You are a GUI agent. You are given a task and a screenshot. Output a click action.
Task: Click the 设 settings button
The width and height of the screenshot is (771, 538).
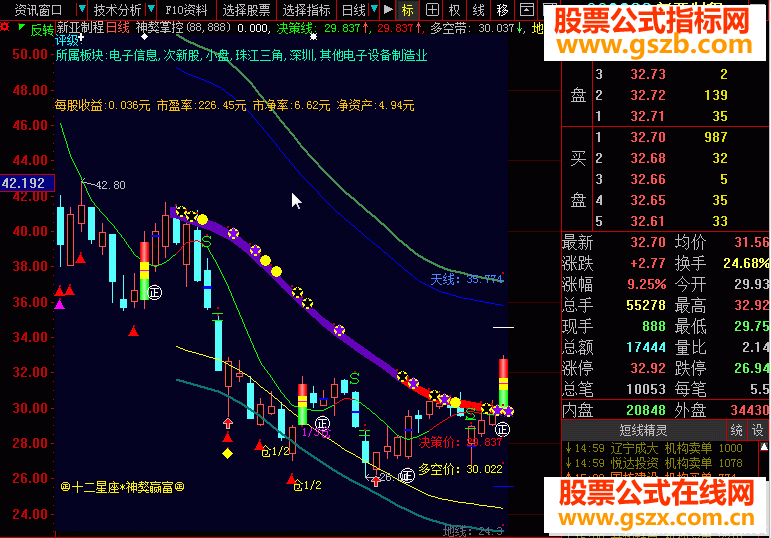click(x=757, y=430)
